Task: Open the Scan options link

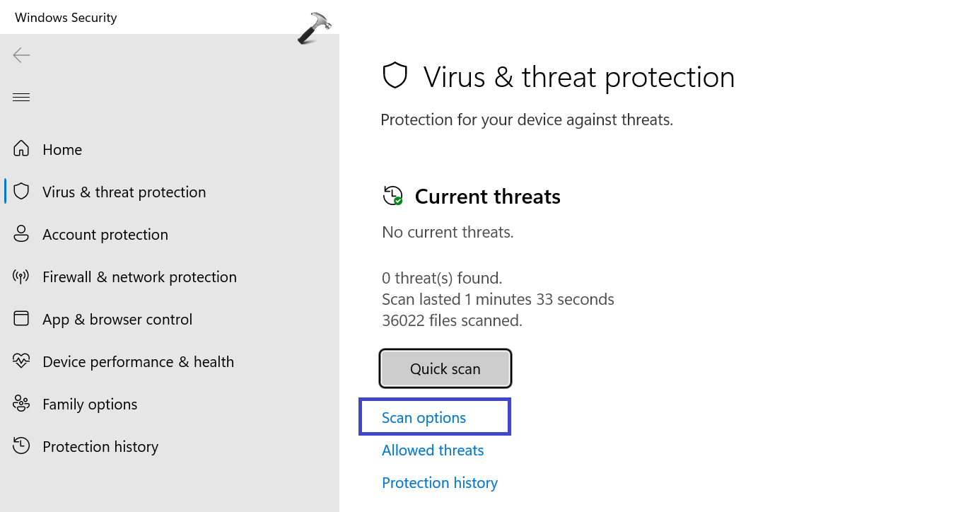Action: pos(424,418)
